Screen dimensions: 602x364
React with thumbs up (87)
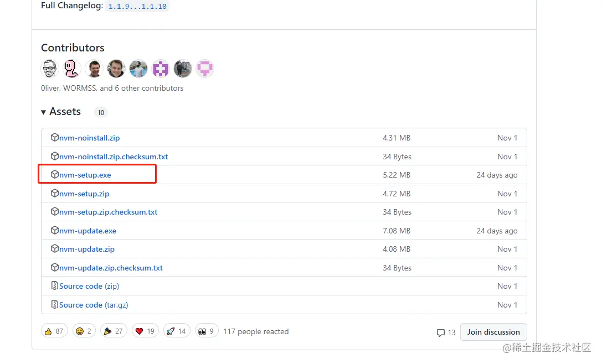coord(54,331)
